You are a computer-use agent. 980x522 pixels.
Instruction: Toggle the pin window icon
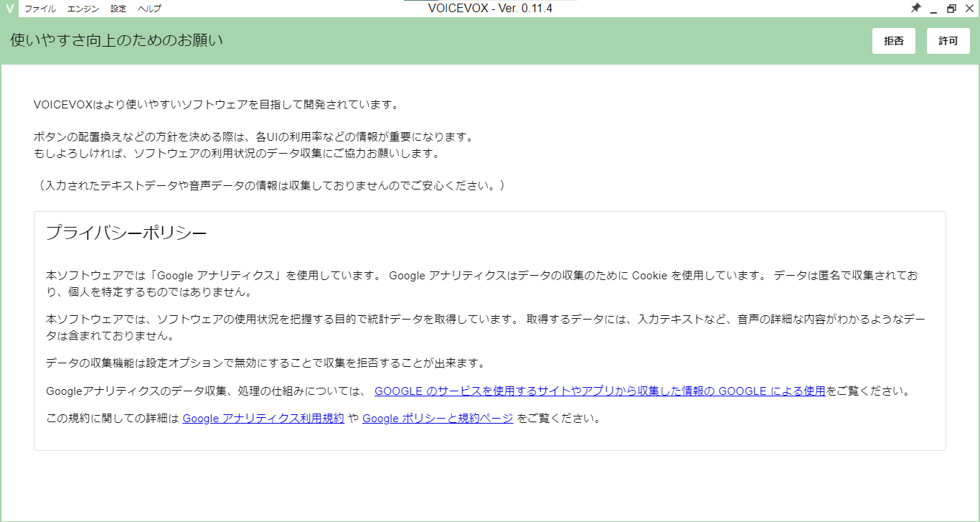pos(916,9)
